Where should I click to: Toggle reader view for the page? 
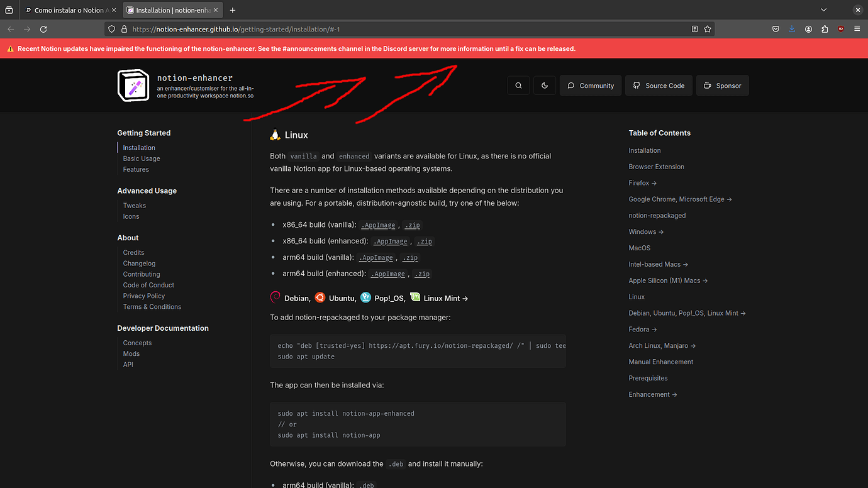(x=694, y=28)
